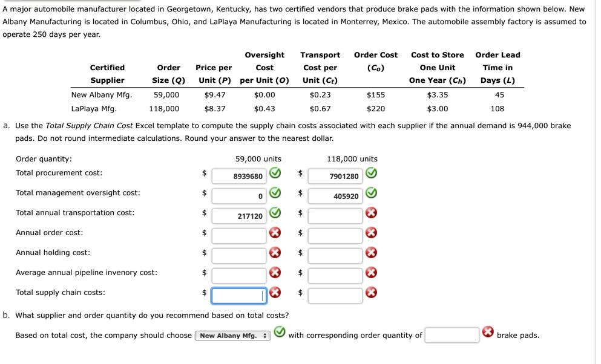Select LaPlaya average pipeline inventory cost field
The image size is (601, 364).
pyautogui.click(x=335, y=276)
